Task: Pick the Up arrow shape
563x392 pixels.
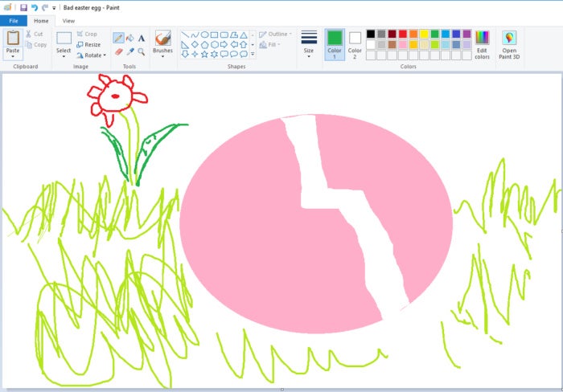Action: point(244,44)
